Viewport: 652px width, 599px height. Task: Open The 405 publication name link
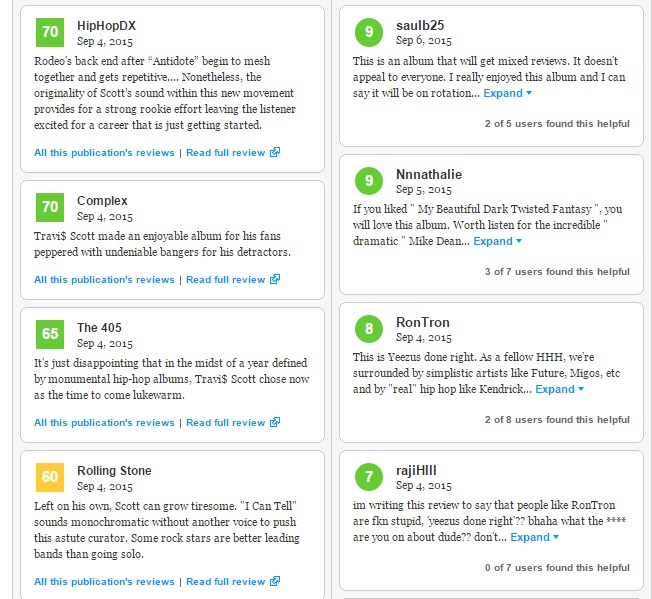coord(99,327)
